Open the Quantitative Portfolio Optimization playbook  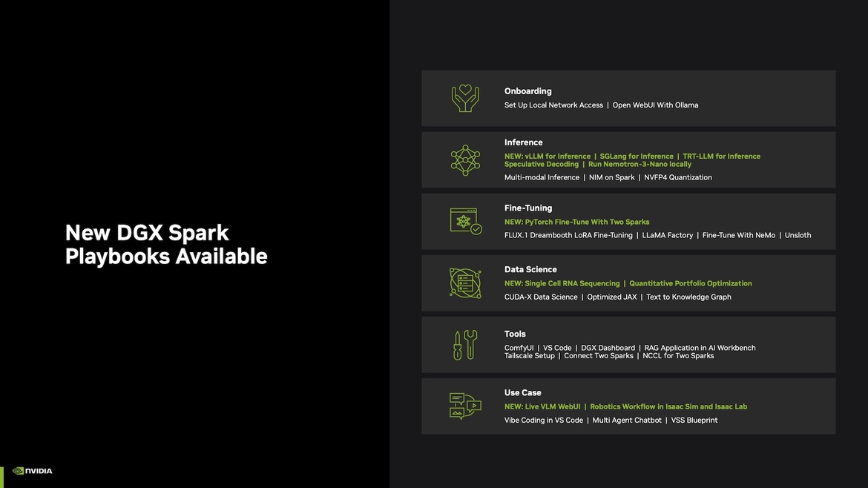(x=689, y=283)
